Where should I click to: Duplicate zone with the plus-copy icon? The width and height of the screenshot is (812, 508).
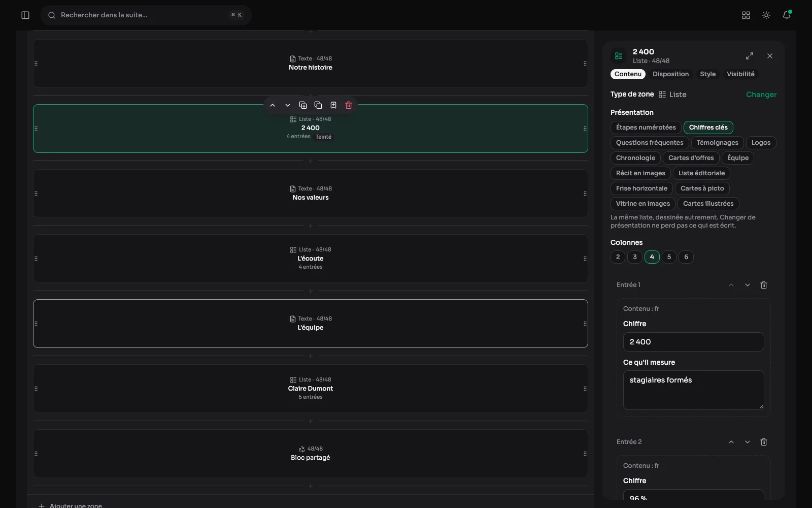[303, 105]
